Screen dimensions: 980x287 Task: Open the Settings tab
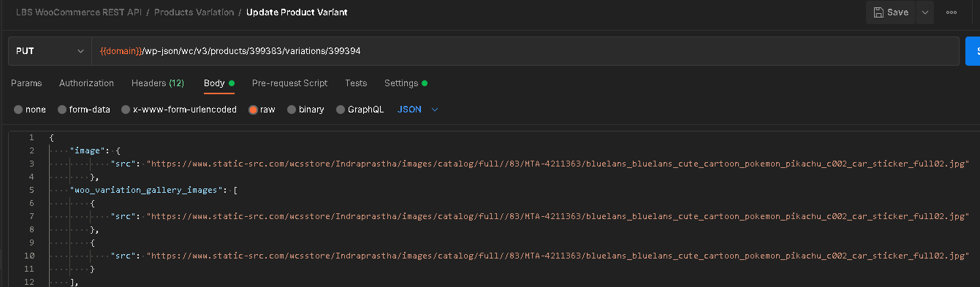pos(406,83)
